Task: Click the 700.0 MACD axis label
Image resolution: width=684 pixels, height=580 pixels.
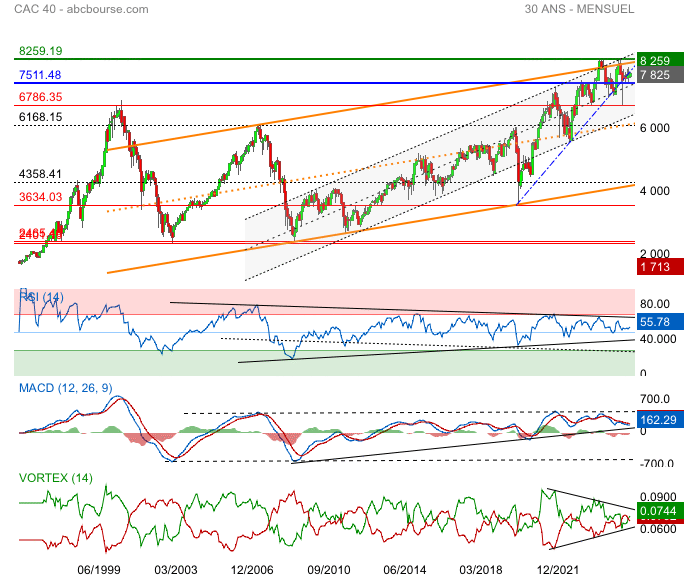Action: (654, 399)
